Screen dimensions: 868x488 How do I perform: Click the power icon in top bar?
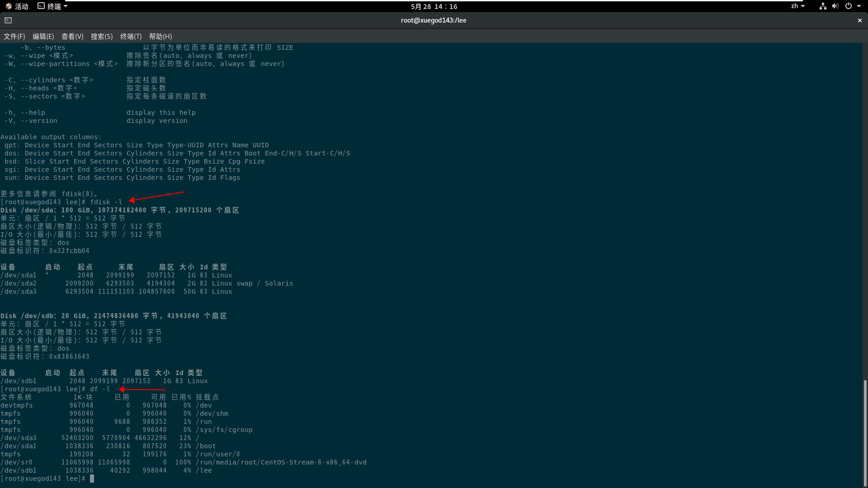tap(848, 6)
